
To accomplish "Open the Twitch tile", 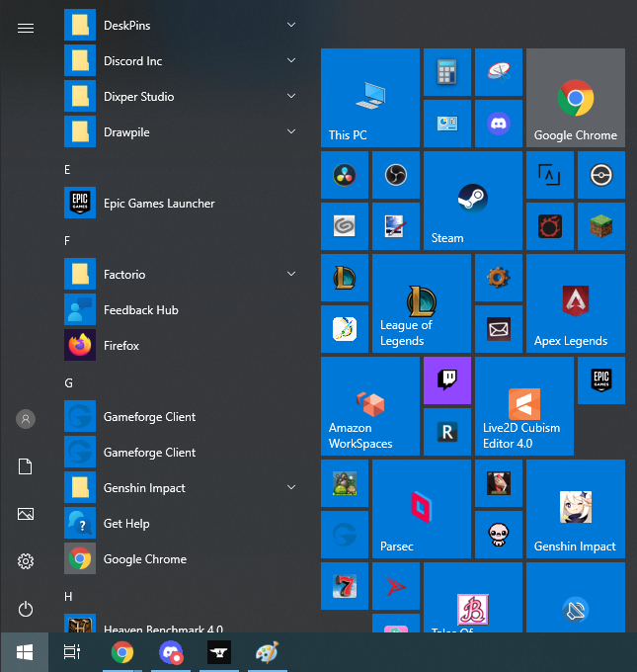I will 447,380.
